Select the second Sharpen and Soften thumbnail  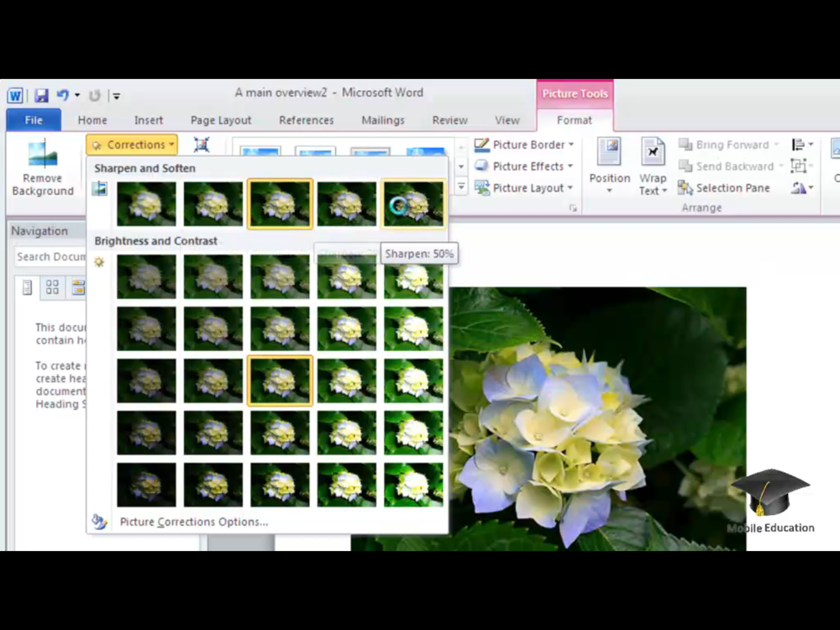[213, 203]
